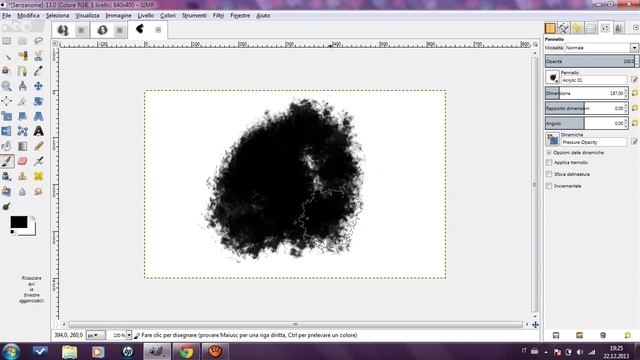
Task: Select the Scale tool
Action: point(7,116)
